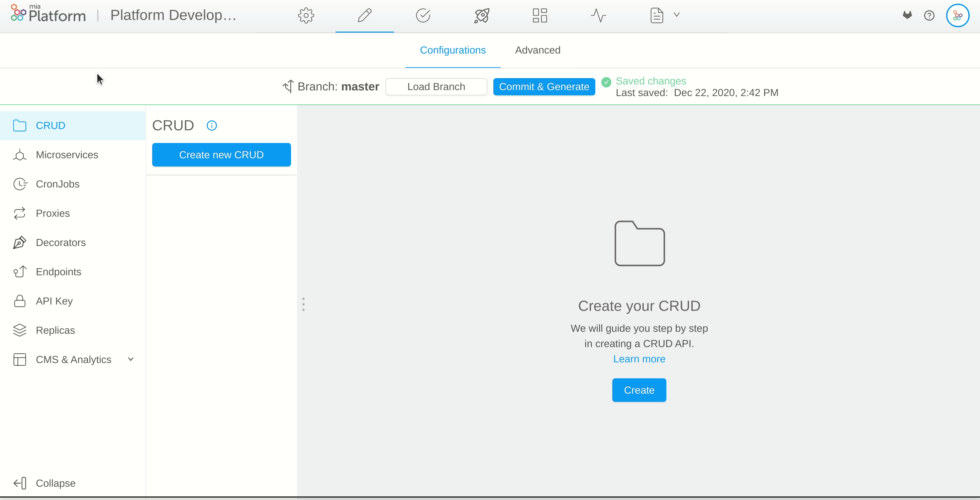Screen dimensions: 980x500
Task: Select the Configurations tab
Action: click(452, 50)
